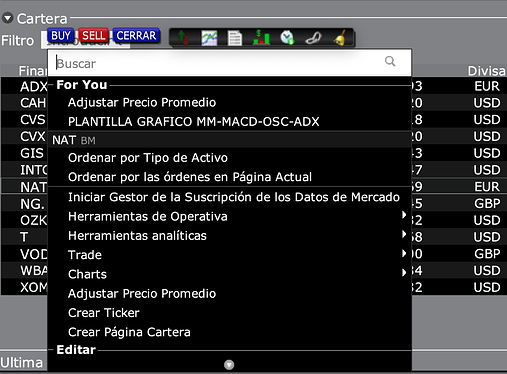
Task: Click GBP currency in NG. row
Action: 487,203
